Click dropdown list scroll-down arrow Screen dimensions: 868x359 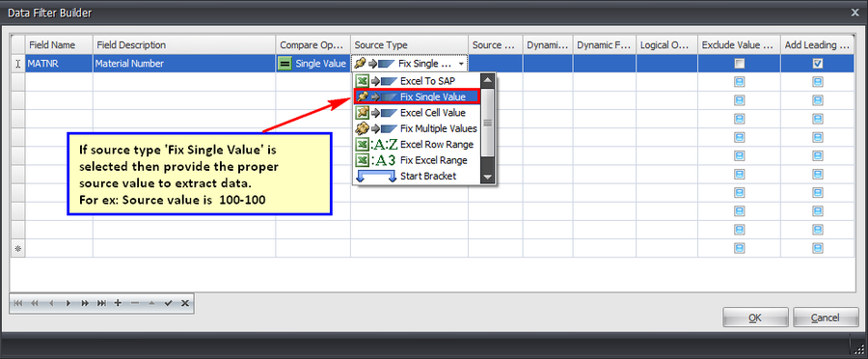tap(488, 177)
